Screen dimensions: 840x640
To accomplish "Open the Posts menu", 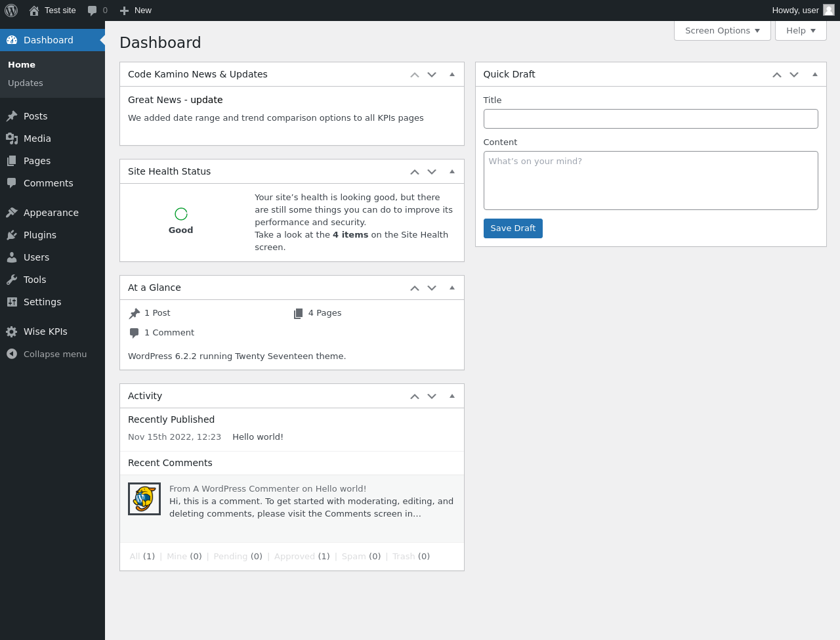I will 52,116.
